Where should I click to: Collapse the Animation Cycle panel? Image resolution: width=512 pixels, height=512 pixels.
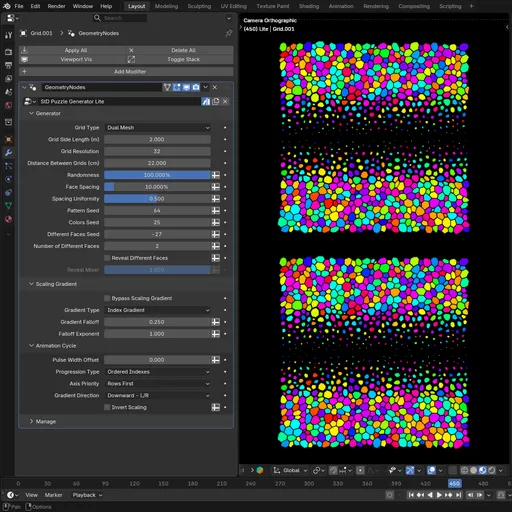pyautogui.click(x=52, y=346)
